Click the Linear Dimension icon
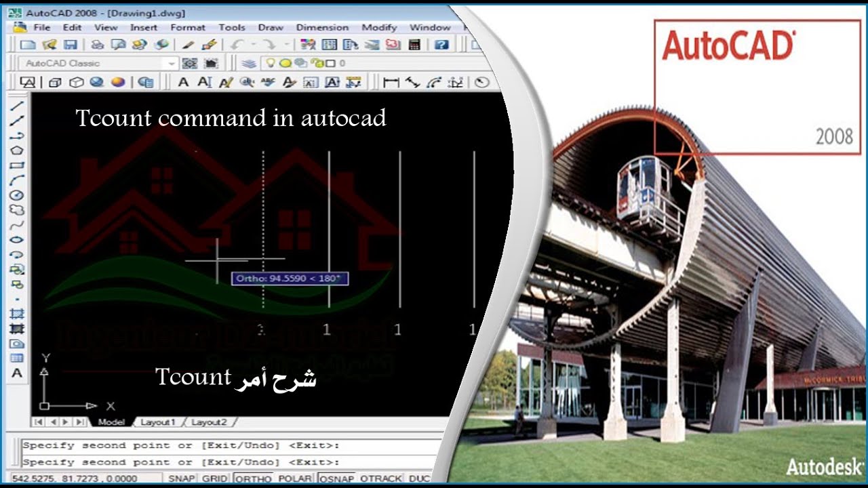 [391, 82]
